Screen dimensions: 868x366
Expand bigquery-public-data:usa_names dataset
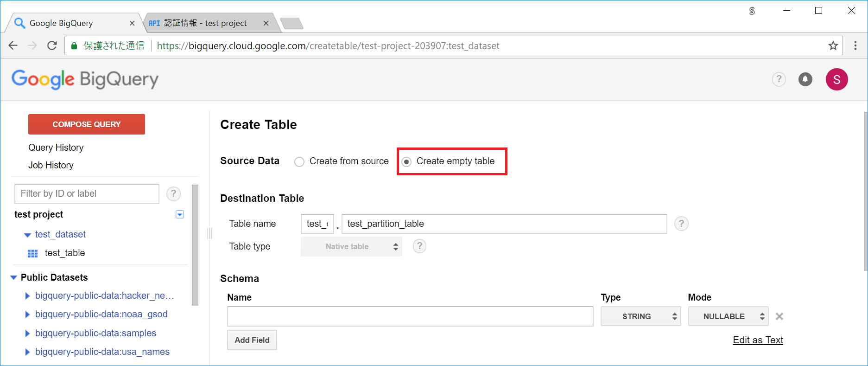27,352
